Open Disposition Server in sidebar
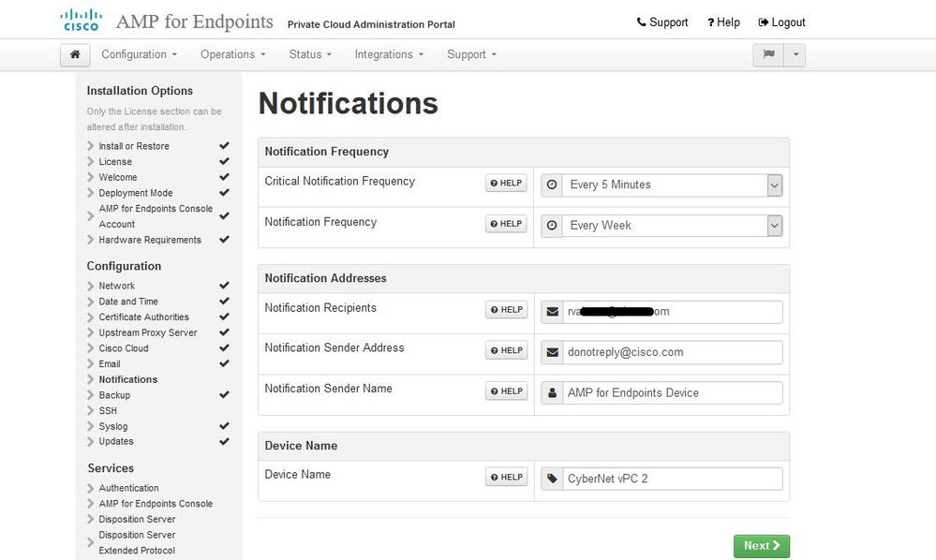The image size is (936, 560). click(137, 519)
